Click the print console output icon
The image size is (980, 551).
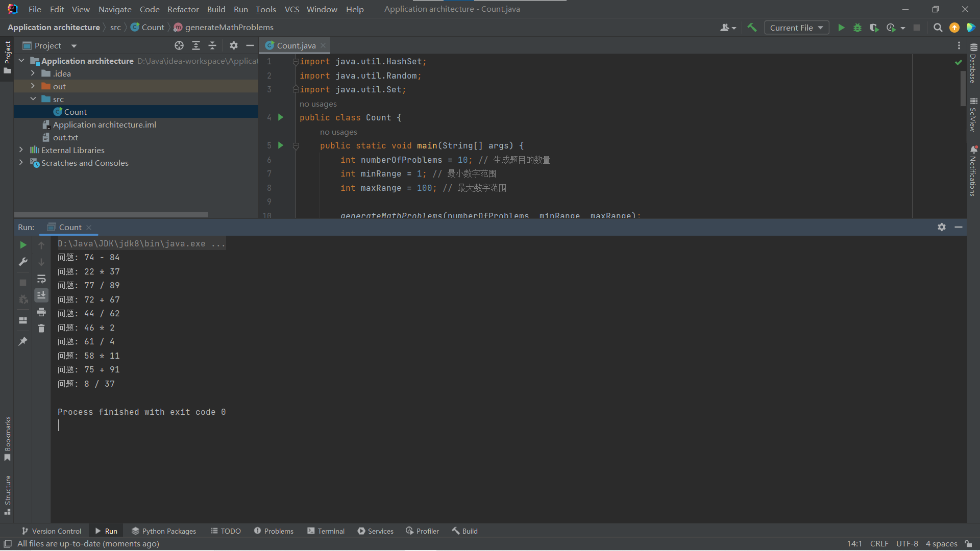tap(41, 312)
